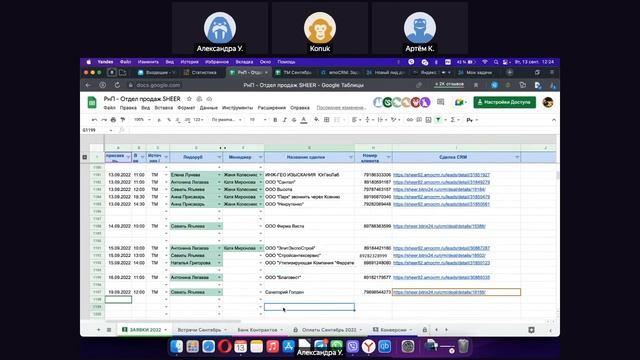
Task: Open Music app in the Dock
Action: point(272,347)
